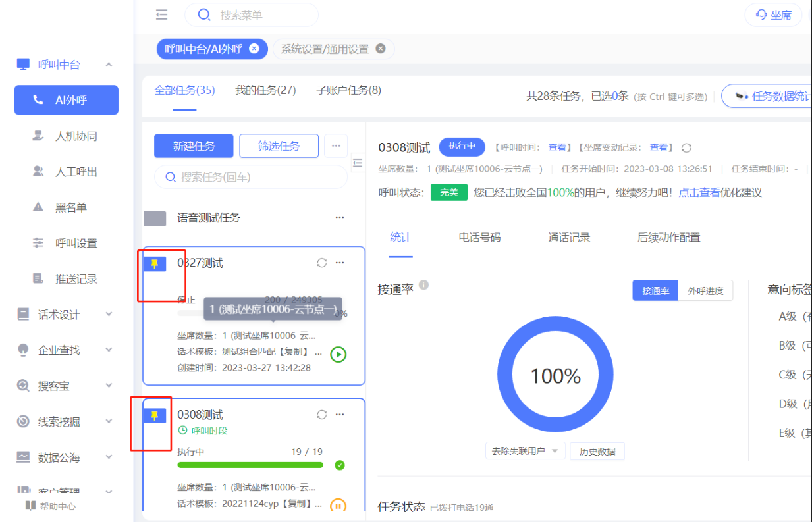Click the info icon beside 接通率
The width and height of the screenshot is (812, 522).
pyautogui.click(x=424, y=285)
